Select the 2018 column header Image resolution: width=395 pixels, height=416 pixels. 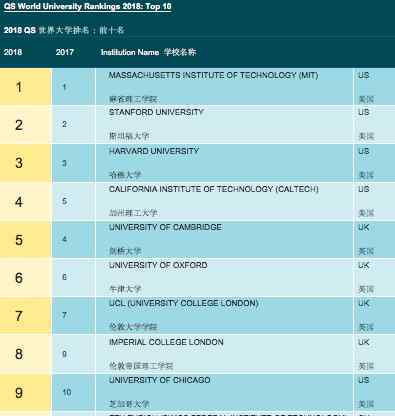coord(13,52)
